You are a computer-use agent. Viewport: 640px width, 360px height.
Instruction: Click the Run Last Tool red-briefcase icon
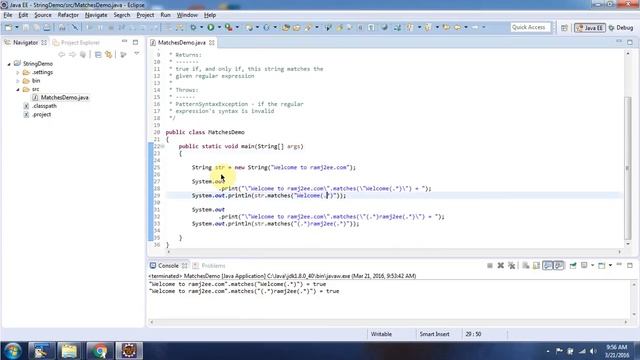tap(229, 27)
